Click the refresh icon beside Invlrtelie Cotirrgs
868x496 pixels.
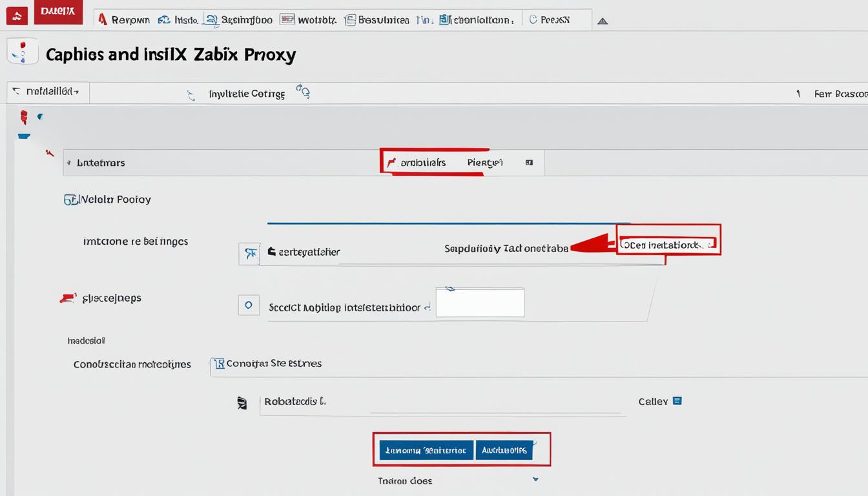pos(303,92)
